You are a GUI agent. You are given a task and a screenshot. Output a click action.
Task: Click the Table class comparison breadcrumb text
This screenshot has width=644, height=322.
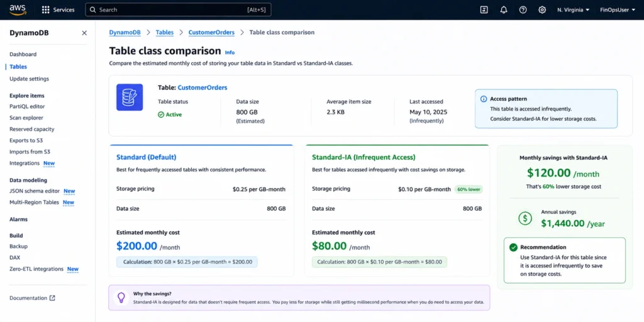pyautogui.click(x=282, y=33)
